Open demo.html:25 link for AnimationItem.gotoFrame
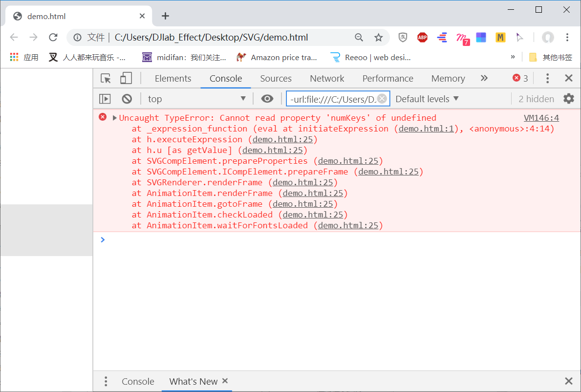Viewport: 581px width, 392px height. point(302,204)
